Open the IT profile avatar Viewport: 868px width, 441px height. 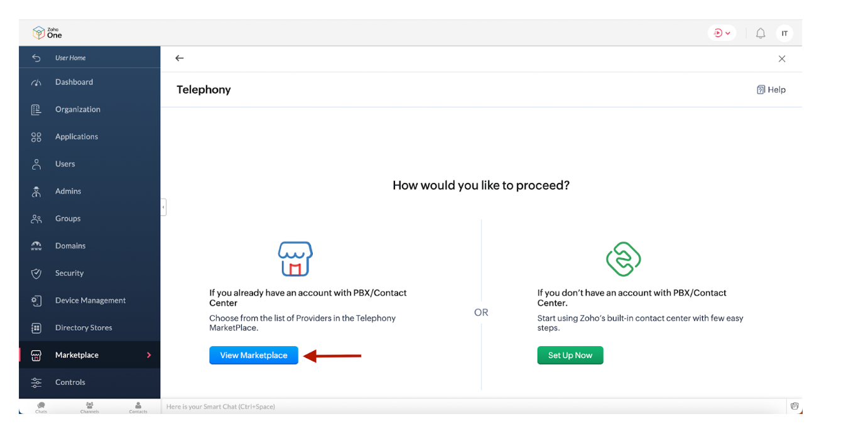coord(784,33)
